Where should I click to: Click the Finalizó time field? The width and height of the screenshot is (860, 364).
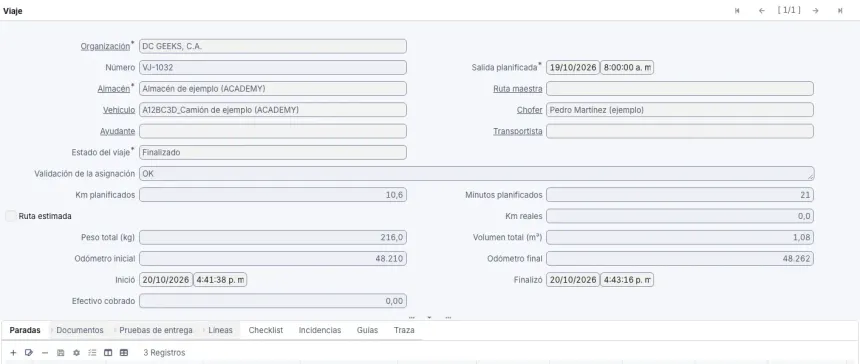pos(627,280)
